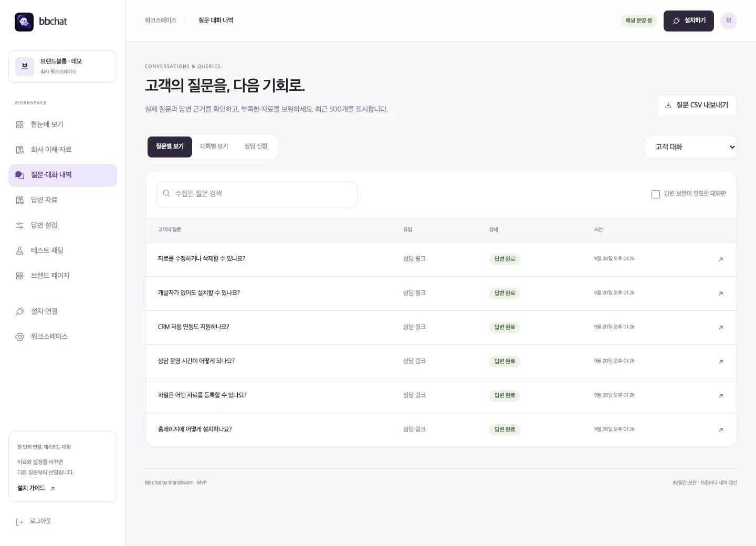The image size is (756, 546).
Task: Click the 설치하기 button in header
Action: click(688, 21)
